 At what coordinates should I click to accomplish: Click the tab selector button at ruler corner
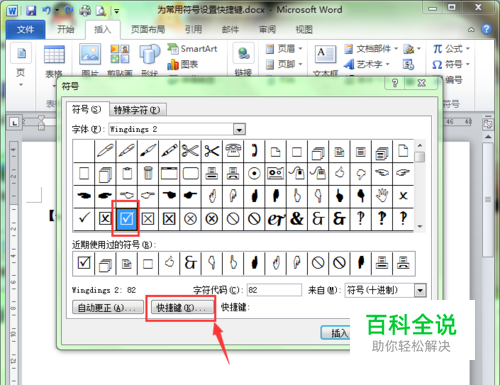coord(14,123)
